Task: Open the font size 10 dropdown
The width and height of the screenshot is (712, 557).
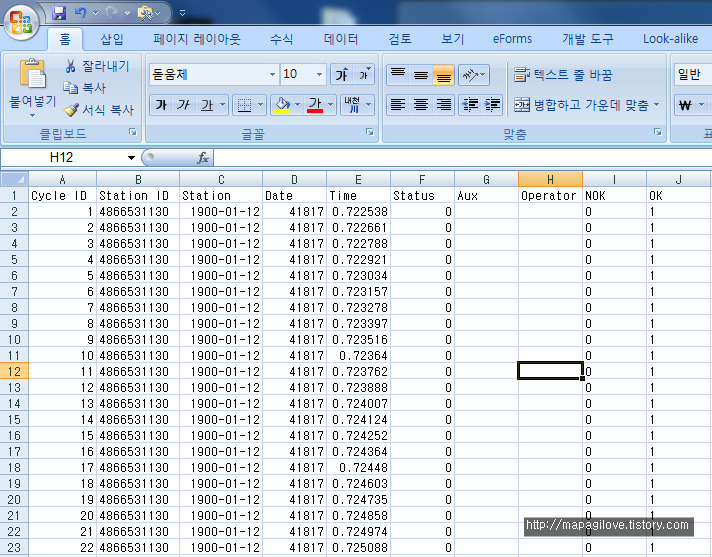Action: point(319,74)
